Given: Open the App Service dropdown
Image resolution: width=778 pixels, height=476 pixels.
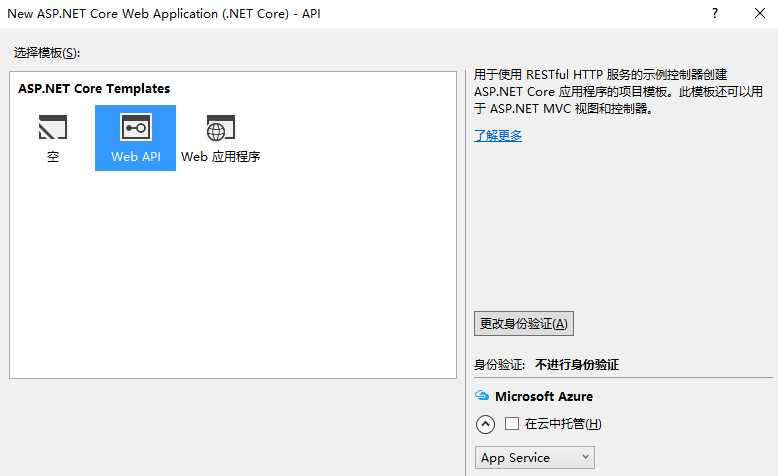Looking at the screenshot, I should 535,458.
